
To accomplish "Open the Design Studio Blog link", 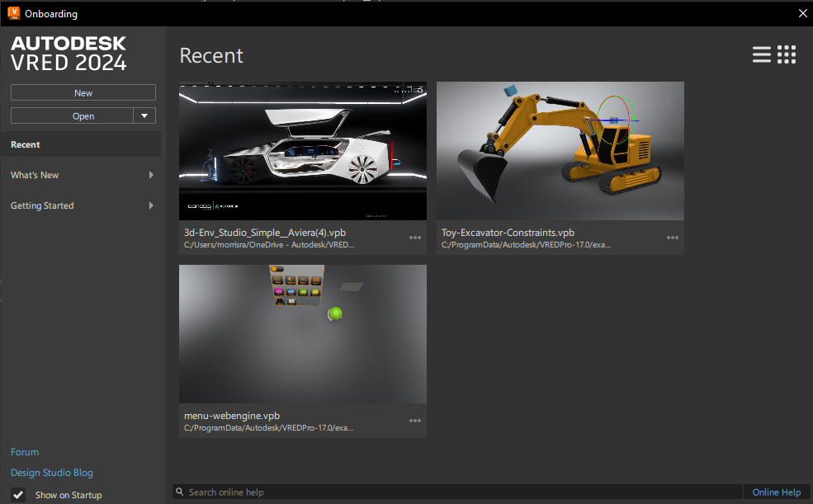I will (x=52, y=473).
